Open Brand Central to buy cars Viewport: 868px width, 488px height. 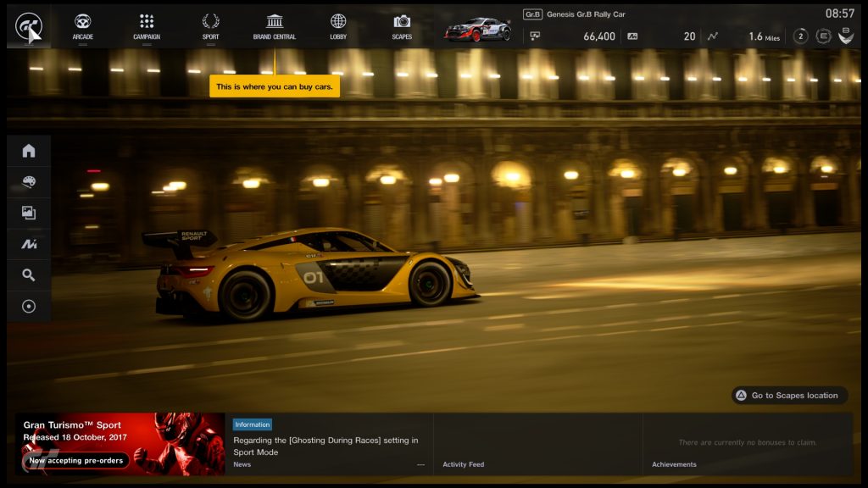pos(275,26)
